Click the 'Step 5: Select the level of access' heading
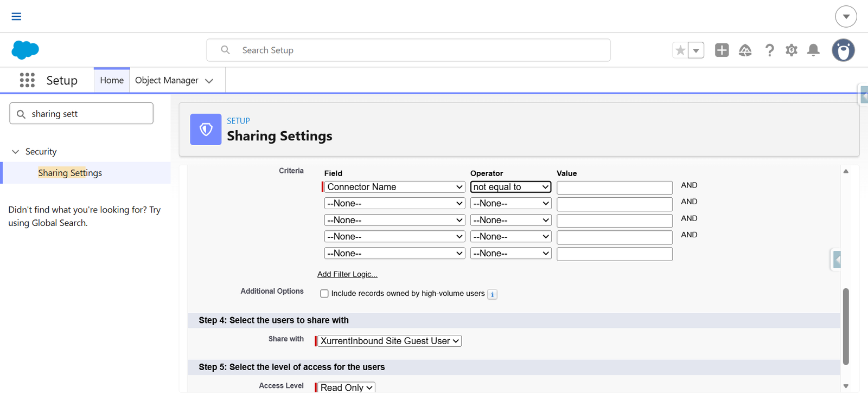The height and width of the screenshot is (401, 868). click(x=292, y=367)
